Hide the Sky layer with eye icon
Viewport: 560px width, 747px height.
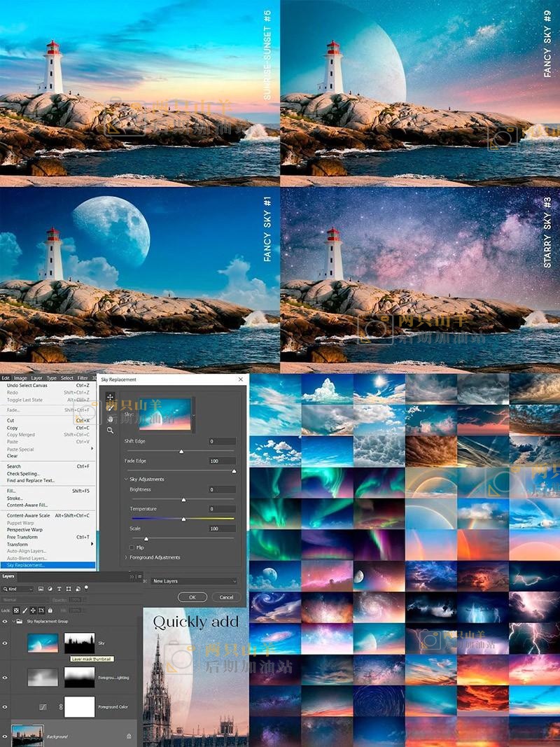pos(5,642)
